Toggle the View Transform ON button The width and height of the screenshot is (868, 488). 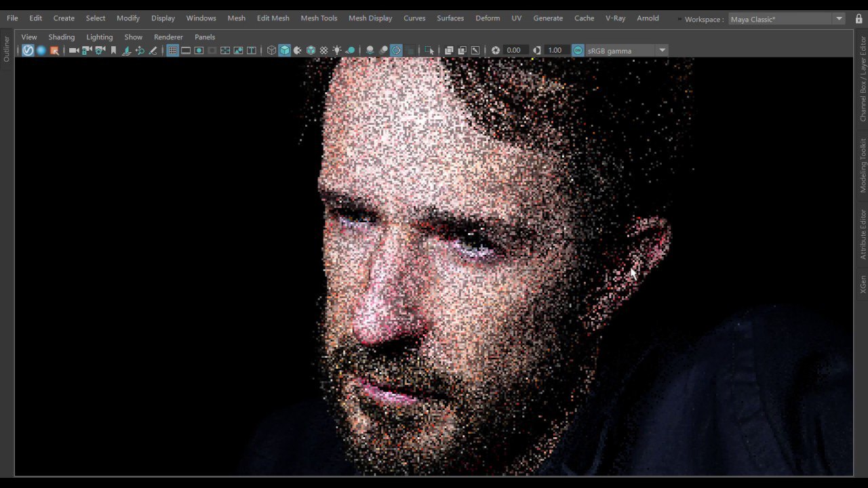[x=578, y=50]
